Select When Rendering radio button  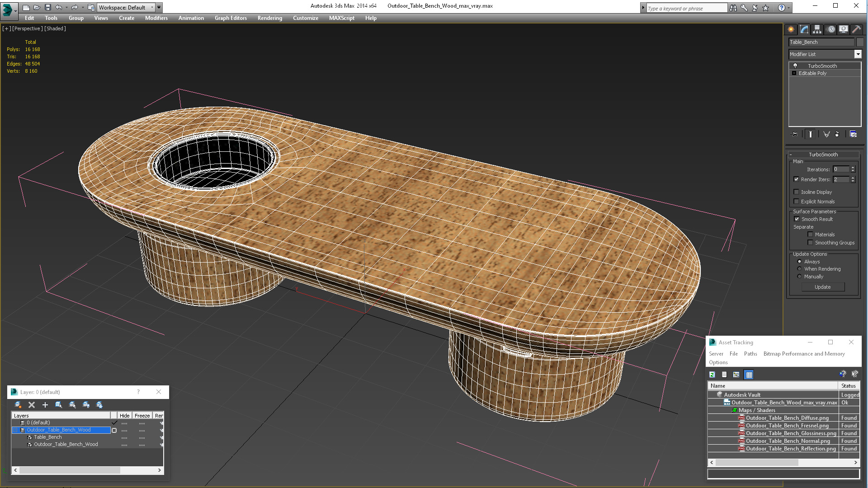pyautogui.click(x=799, y=269)
